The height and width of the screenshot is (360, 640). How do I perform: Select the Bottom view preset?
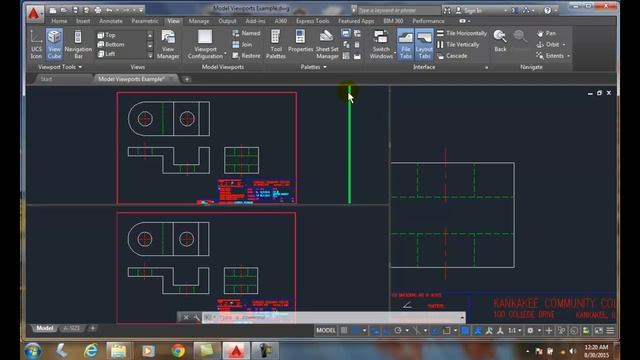click(111, 44)
